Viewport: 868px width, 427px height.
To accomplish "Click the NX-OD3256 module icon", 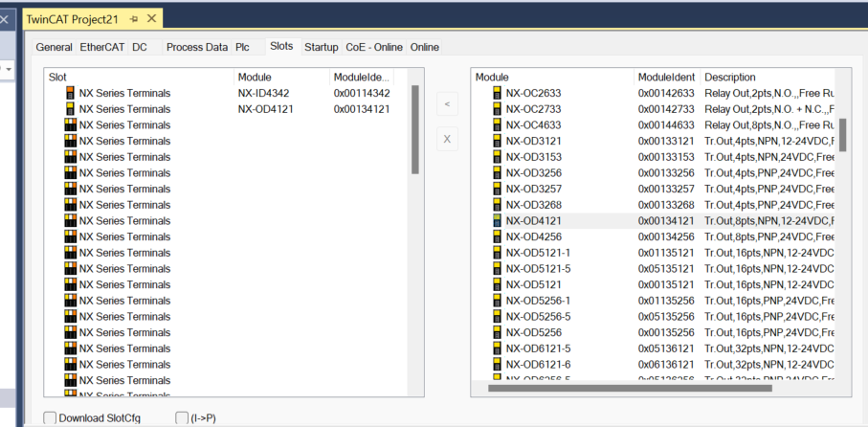I will [497, 172].
